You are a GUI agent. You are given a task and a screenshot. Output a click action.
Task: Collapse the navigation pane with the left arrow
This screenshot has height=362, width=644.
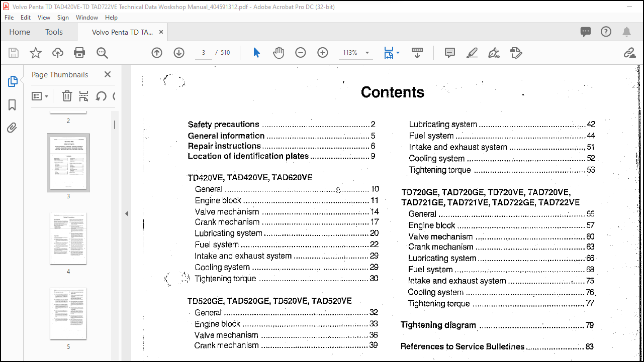pyautogui.click(x=127, y=213)
